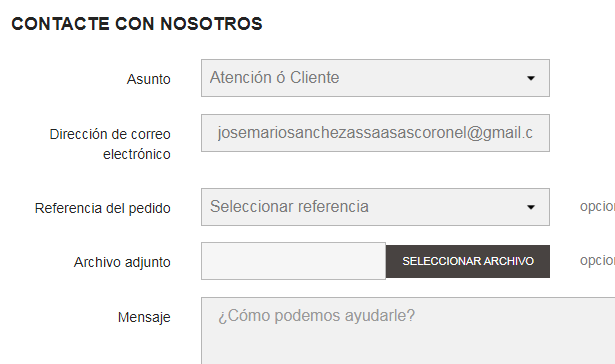Click the optional hint beside Seleccionar Archivo
Screen dimensions: 615x364
(x=597, y=260)
